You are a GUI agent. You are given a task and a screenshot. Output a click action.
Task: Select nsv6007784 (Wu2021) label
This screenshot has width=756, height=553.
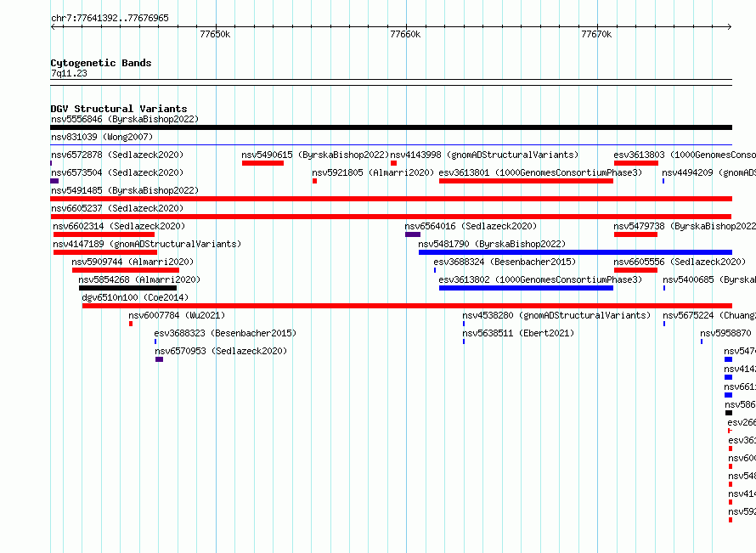[177, 315]
